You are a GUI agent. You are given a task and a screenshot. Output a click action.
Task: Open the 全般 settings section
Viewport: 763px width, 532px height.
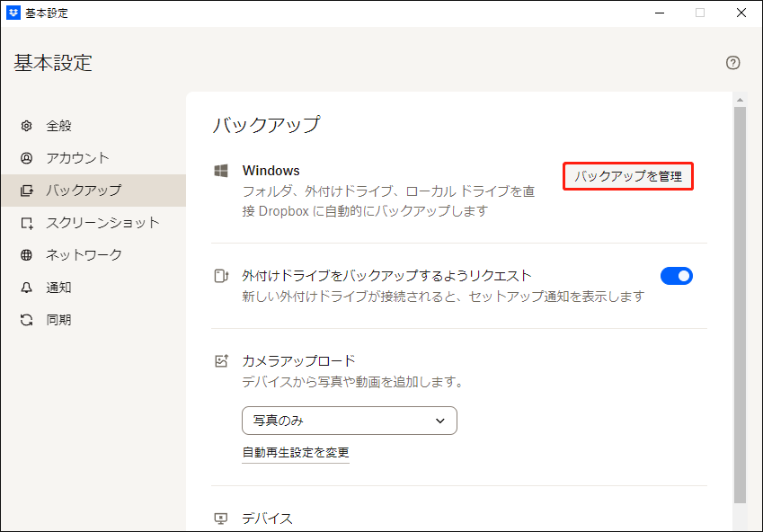[93, 126]
